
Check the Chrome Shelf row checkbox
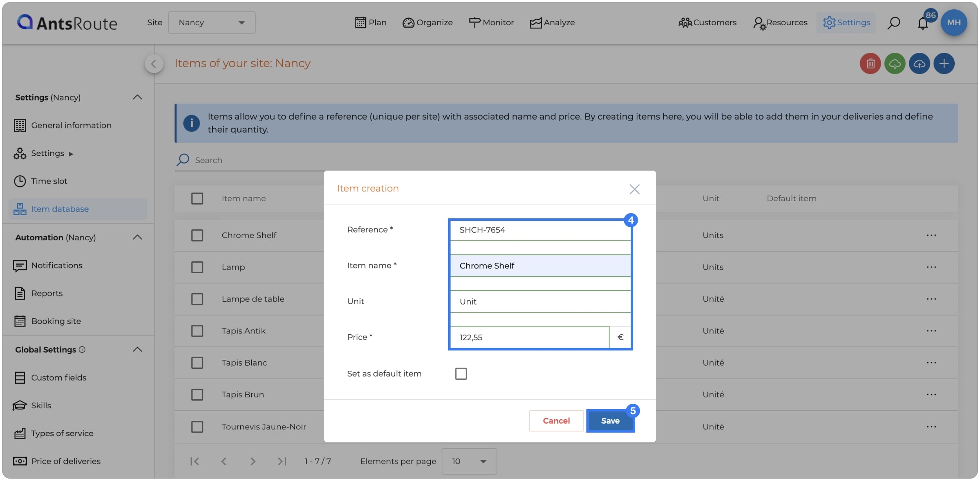[197, 235]
